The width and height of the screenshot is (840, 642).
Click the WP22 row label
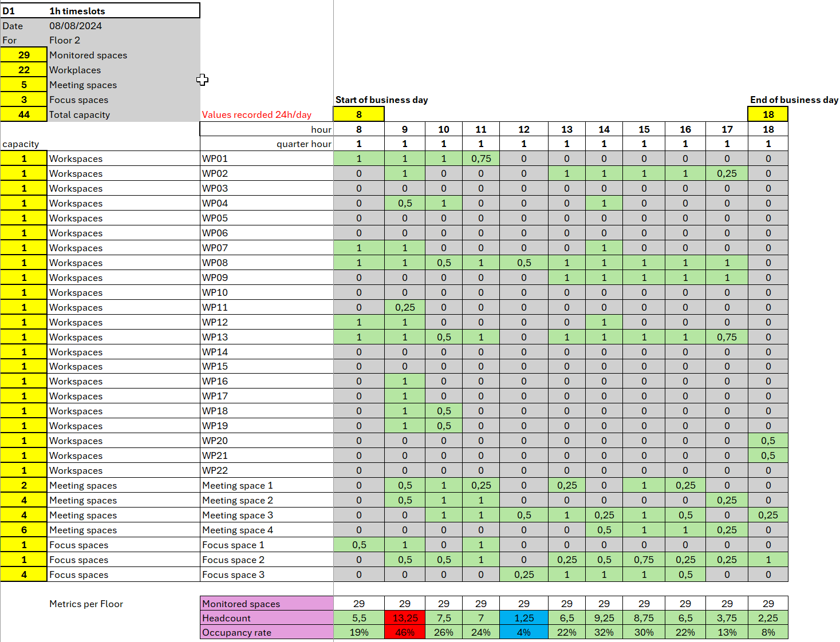pyautogui.click(x=267, y=470)
